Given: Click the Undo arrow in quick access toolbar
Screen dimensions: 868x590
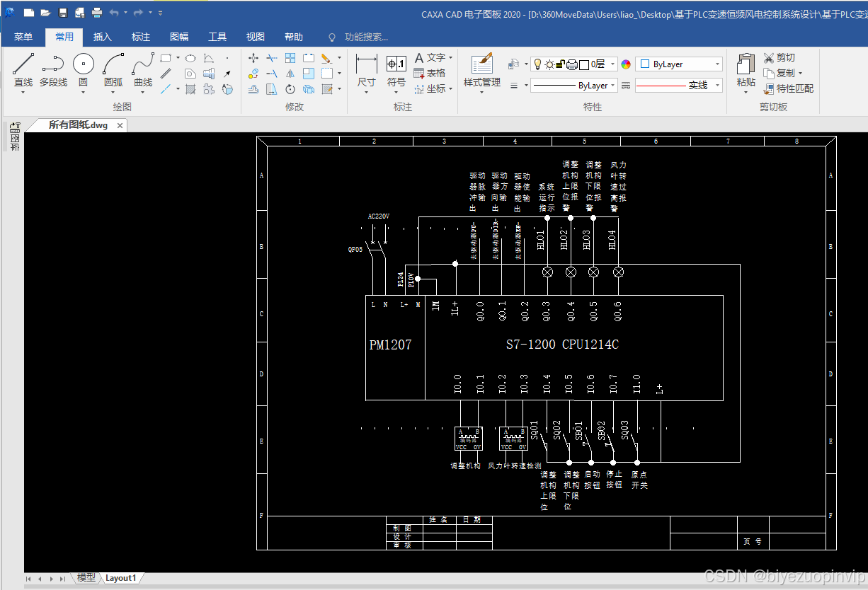Looking at the screenshot, I should coord(114,13).
